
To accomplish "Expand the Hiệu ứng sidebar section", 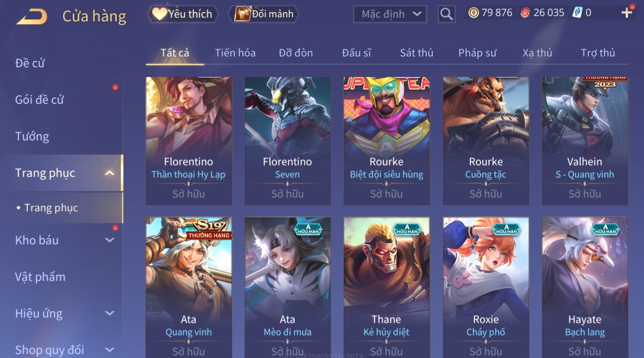I will coord(109,313).
